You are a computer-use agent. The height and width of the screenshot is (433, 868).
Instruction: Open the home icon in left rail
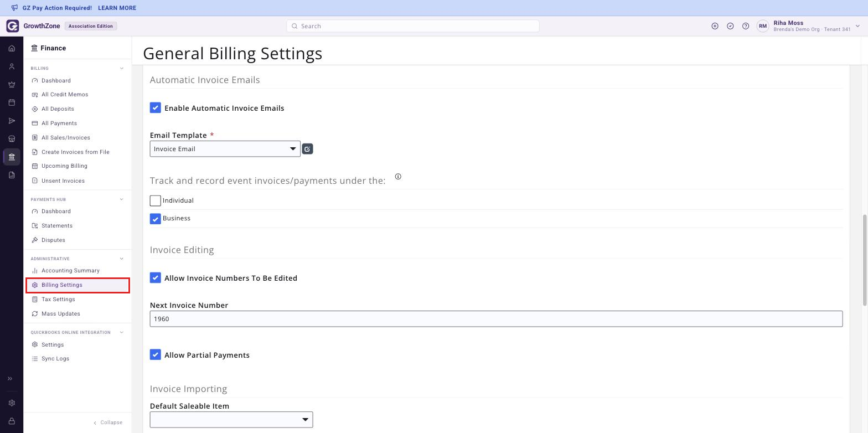click(x=12, y=48)
